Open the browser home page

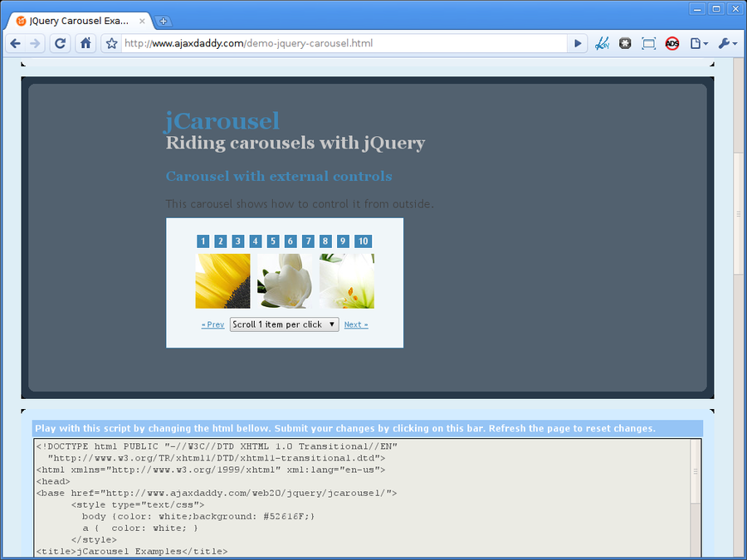[x=85, y=44]
